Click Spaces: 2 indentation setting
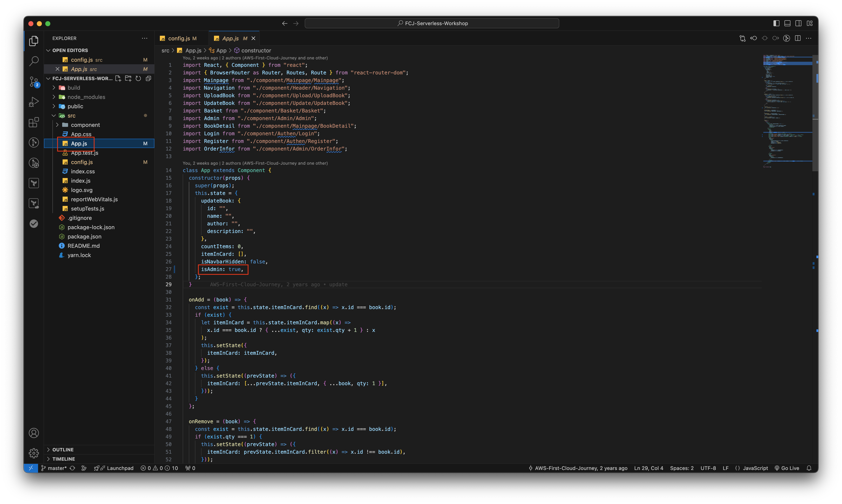The image size is (842, 504). [x=682, y=468]
